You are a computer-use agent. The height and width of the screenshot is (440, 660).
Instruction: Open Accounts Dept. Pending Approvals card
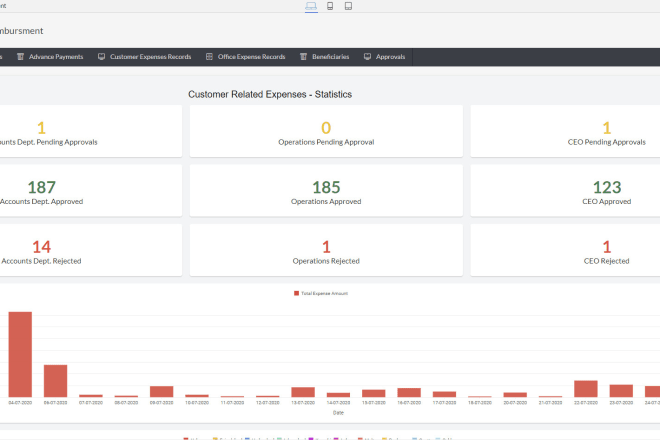tap(90, 131)
